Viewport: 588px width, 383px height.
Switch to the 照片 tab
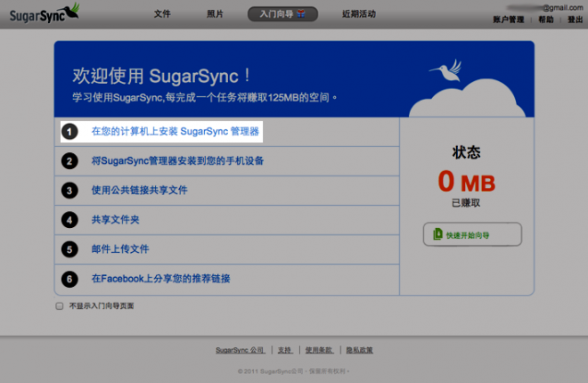pyautogui.click(x=215, y=14)
